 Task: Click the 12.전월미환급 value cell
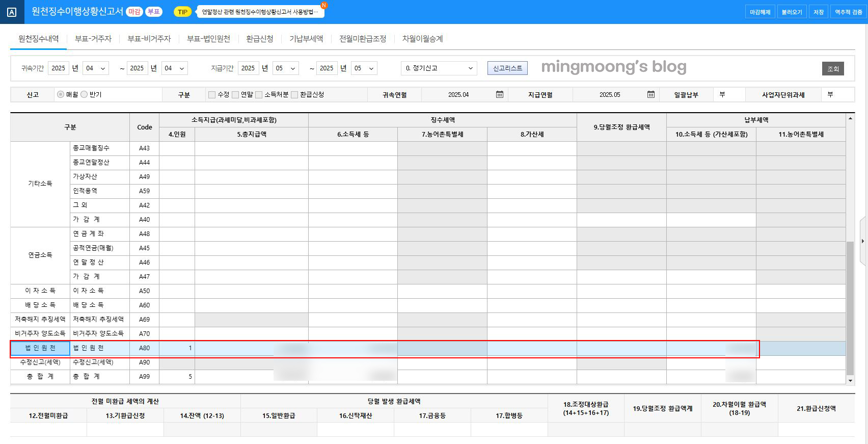[48, 430]
